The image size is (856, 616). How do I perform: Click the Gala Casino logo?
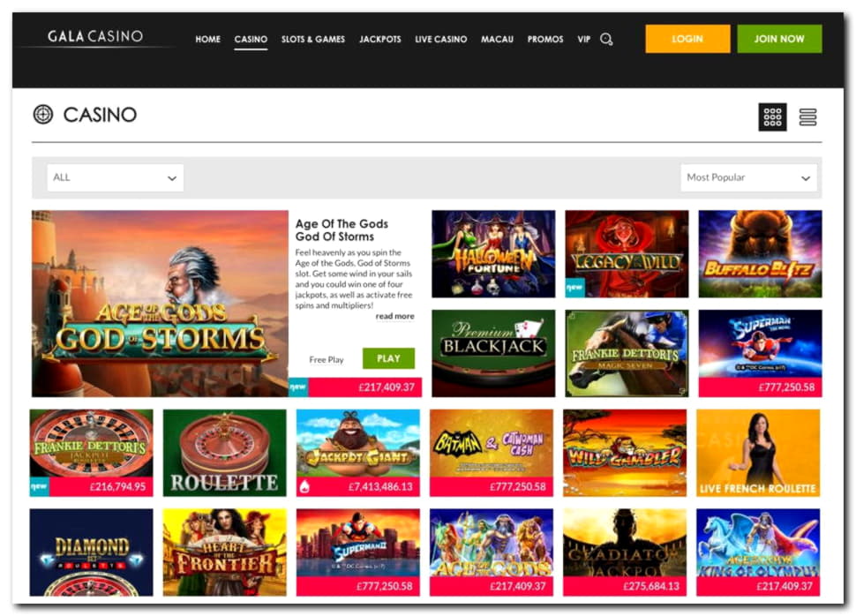point(95,36)
